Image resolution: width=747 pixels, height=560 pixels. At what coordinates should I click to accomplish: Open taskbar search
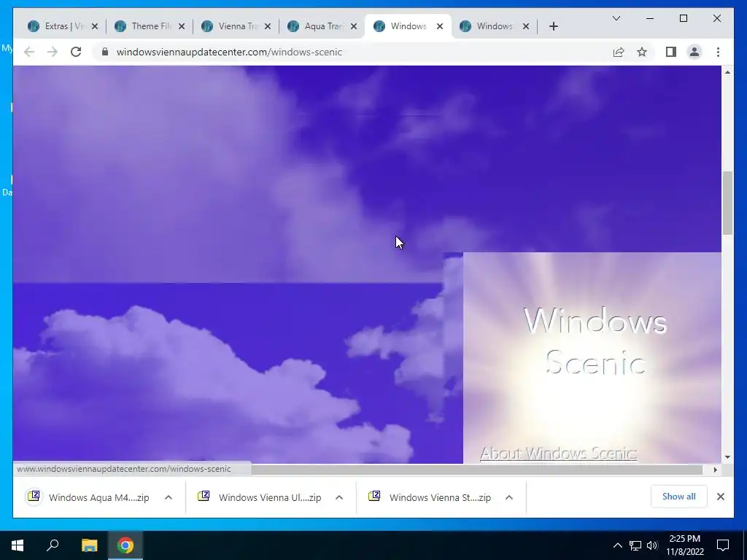[53, 545]
